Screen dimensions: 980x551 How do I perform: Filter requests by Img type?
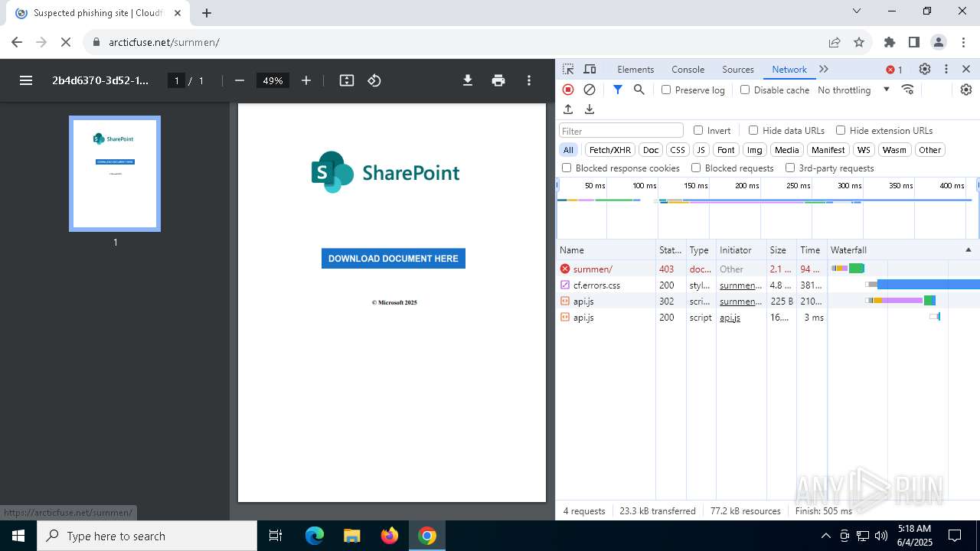point(755,150)
